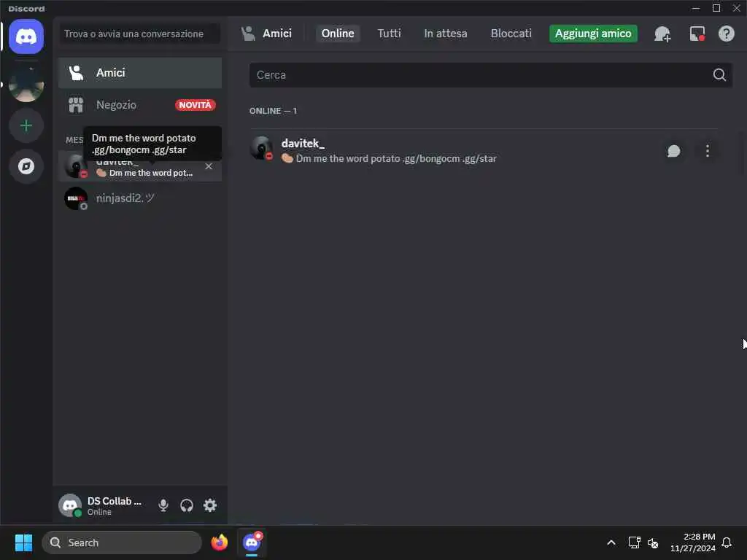This screenshot has width=747, height=560.
Task: Click own avatar in user panel
Action: [x=70, y=505]
